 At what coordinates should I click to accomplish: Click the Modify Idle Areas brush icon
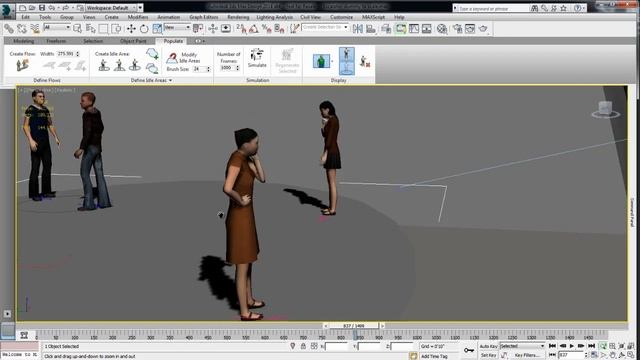tap(172, 58)
